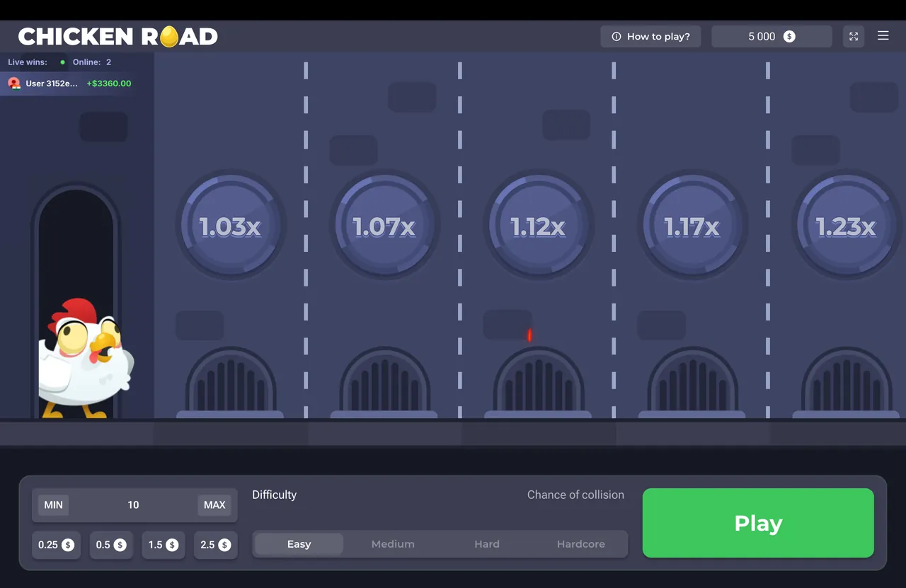Choose the 2.5 quick bet
This screenshot has height=588, width=906.
click(215, 545)
